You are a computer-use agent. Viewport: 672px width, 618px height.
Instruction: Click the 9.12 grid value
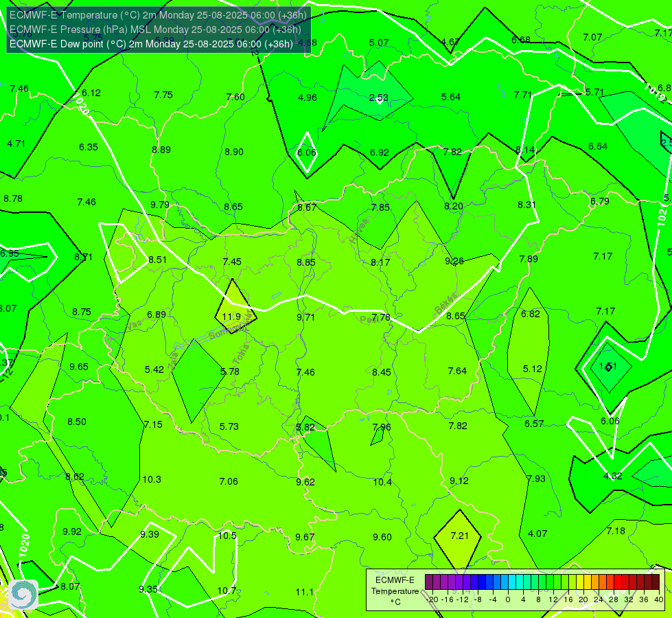[459, 481]
